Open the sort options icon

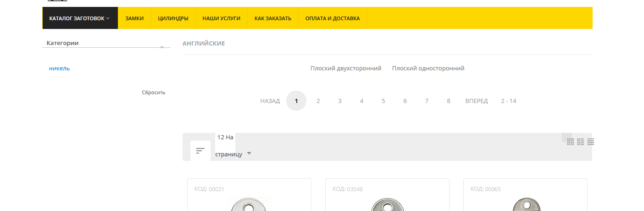[x=200, y=151]
